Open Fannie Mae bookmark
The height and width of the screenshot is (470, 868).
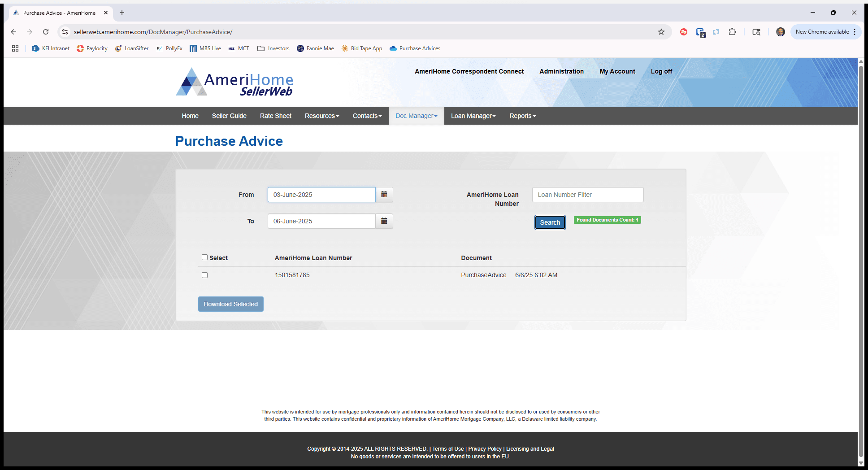click(x=315, y=48)
